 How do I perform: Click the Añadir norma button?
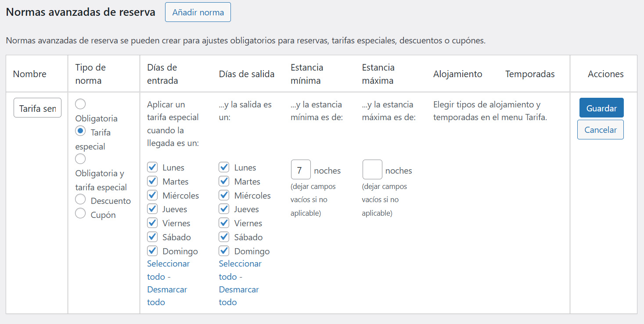coord(198,12)
